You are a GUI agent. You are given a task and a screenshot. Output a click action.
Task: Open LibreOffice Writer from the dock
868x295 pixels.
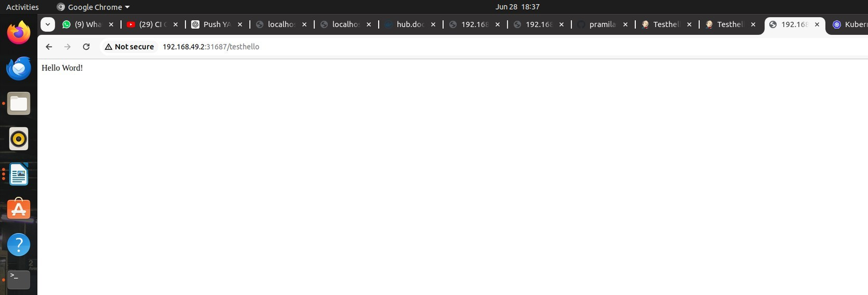click(x=18, y=175)
